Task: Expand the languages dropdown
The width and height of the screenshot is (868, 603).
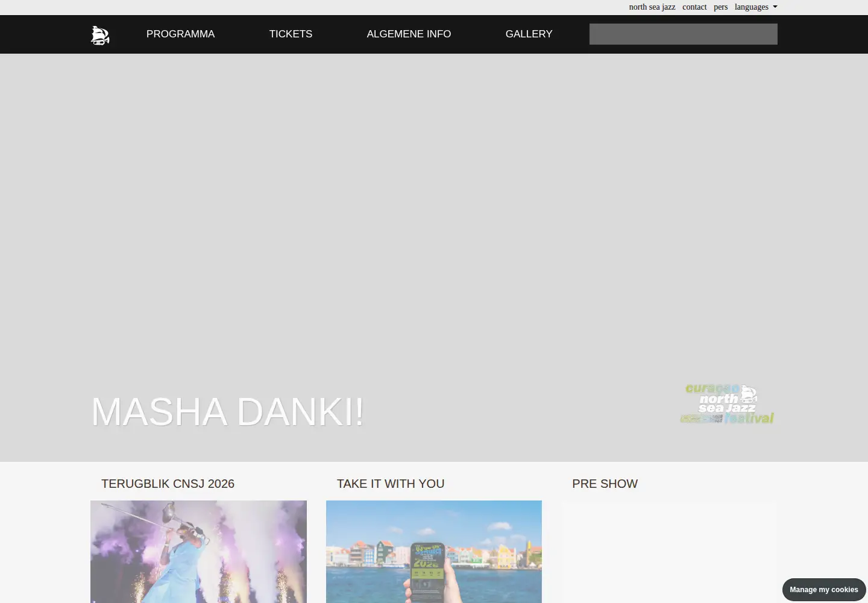Action: click(x=756, y=7)
